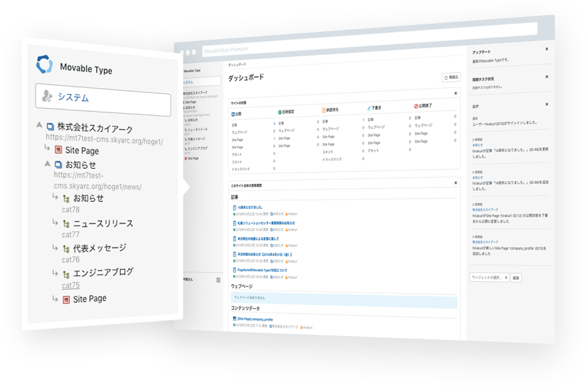Click category icon beside エンジニアブログ
The width and height of the screenshot is (588, 387).
66,275
